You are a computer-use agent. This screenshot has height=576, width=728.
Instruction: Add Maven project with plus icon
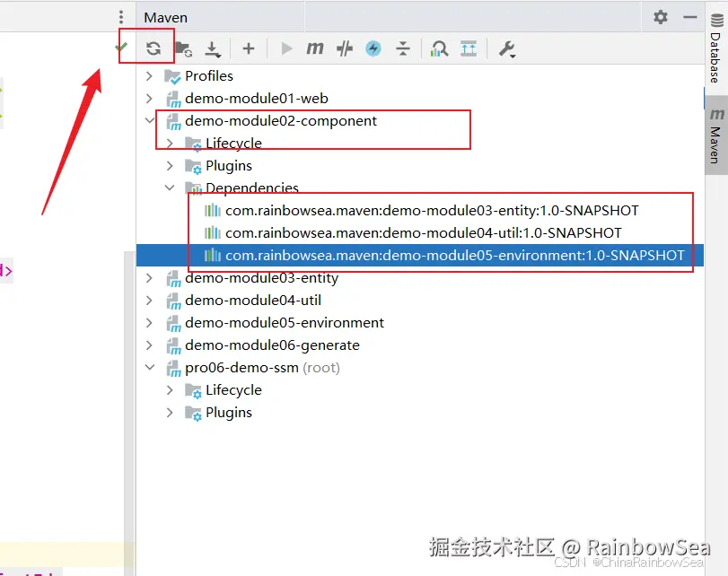pos(249,48)
